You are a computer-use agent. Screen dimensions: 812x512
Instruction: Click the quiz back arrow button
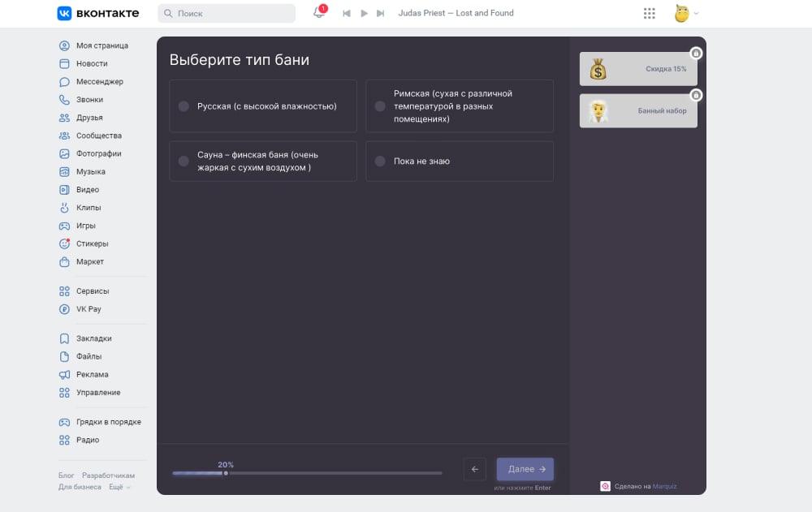tap(475, 469)
